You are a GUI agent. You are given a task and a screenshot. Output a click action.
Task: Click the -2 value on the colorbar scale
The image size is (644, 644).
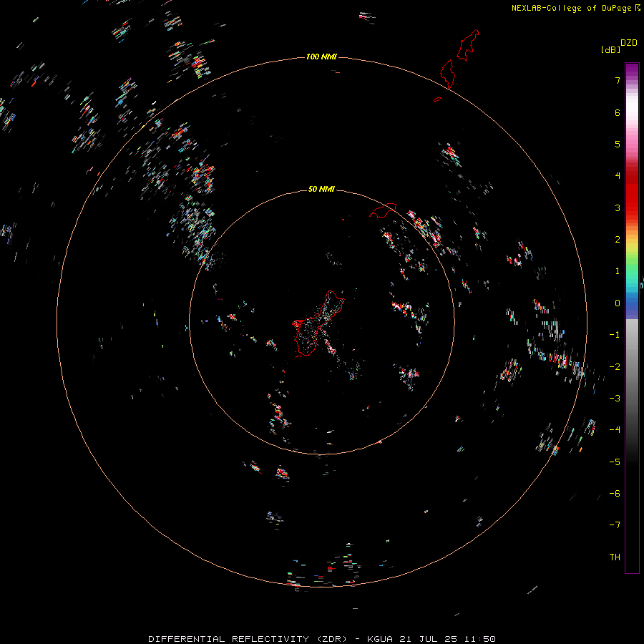[x=615, y=367]
